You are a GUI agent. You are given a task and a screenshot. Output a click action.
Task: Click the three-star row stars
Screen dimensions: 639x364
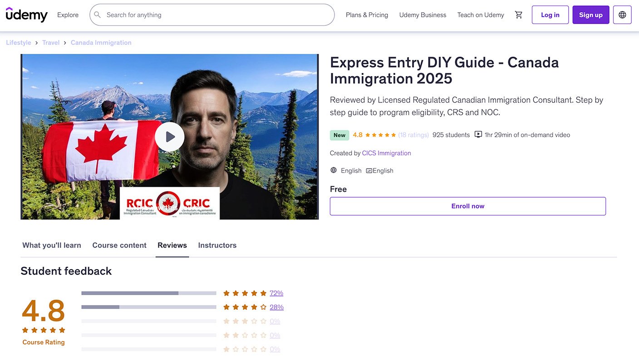click(x=245, y=321)
